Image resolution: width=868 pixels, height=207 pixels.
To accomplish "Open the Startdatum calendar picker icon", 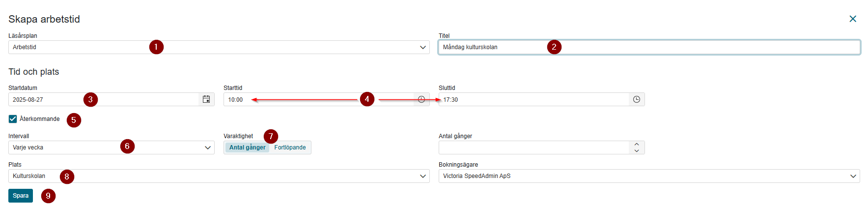I will (206, 99).
